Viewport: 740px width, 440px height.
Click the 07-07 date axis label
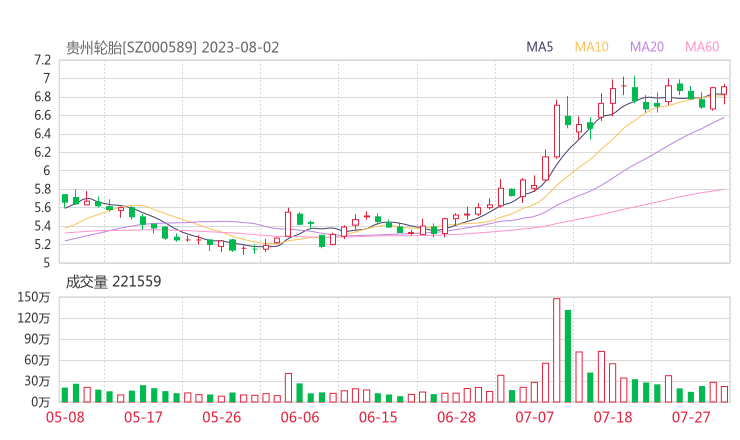click(x=534, y=417)
